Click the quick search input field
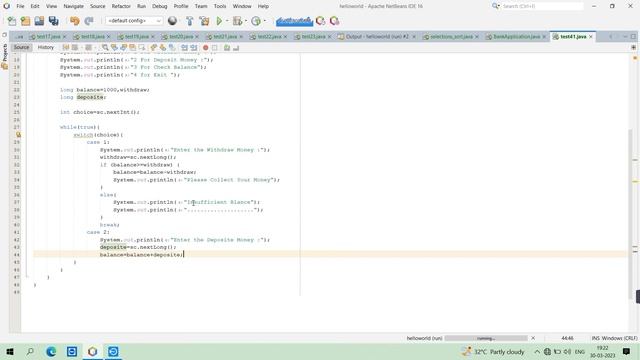Screen dimensions: 640x360 [x=542, y=6]
